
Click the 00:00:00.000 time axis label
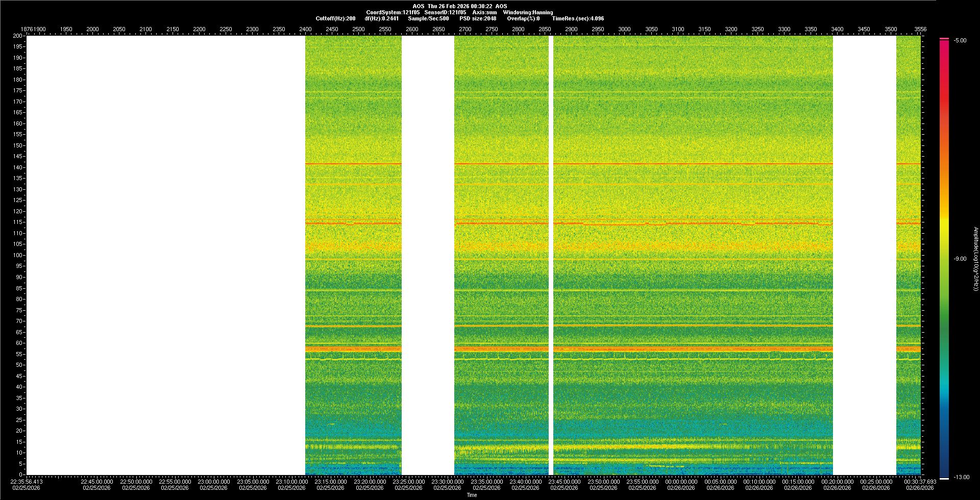click(x=681, y=482)
